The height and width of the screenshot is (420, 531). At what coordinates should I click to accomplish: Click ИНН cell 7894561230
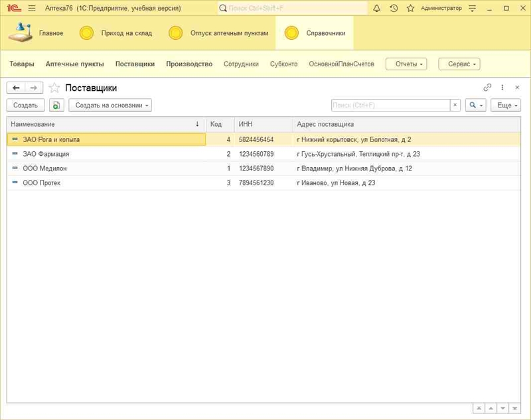[264, 182]
